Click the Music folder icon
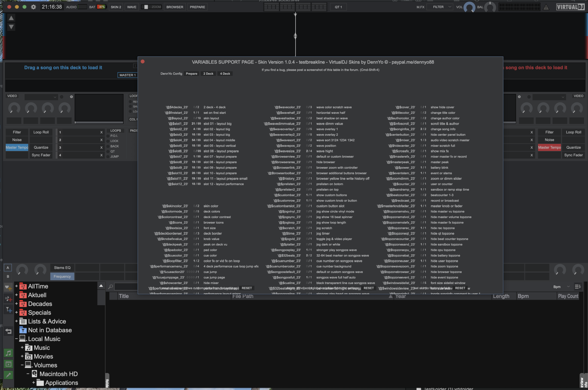588x390 pixels. pyautogui.click(x=29, y=348)
